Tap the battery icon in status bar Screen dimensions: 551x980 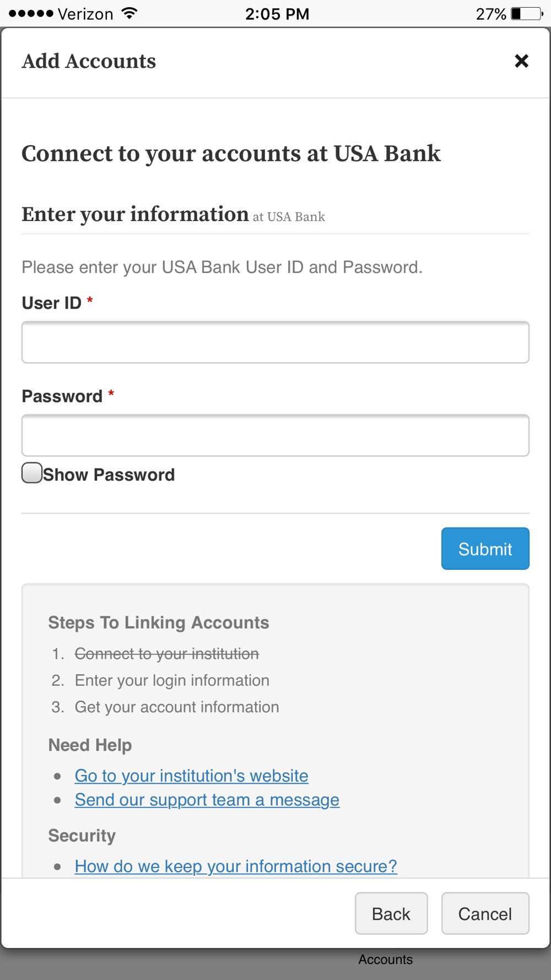527,13
